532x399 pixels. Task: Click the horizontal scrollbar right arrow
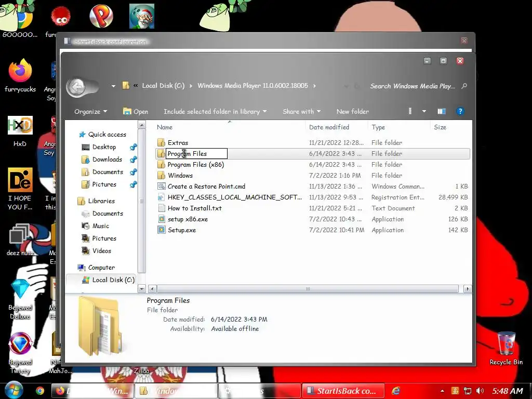point(468,289)
